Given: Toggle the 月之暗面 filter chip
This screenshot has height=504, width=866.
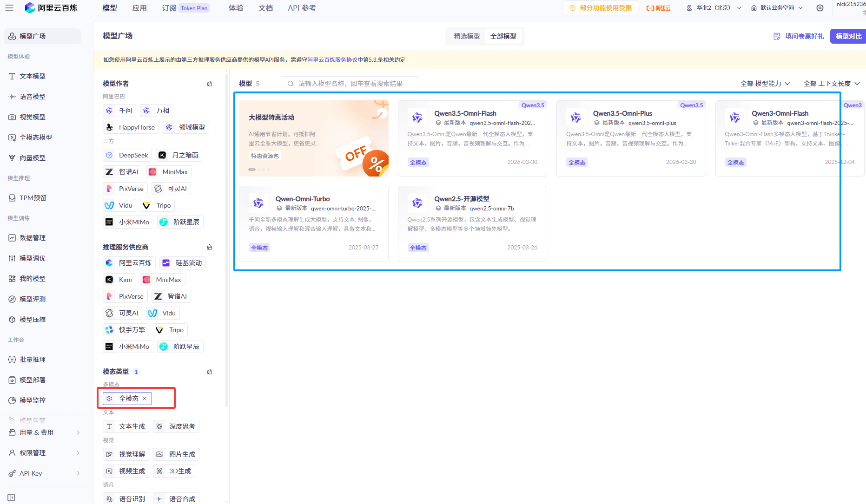Looking at the screenshot, I should point(179,155).
